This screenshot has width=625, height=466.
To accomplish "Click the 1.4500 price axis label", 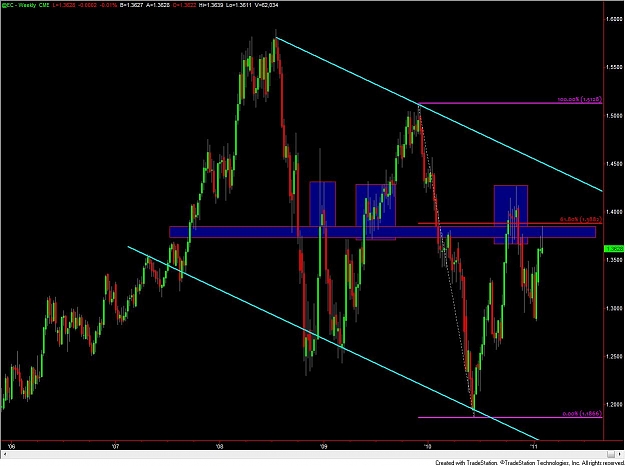I will coord(614,164).
